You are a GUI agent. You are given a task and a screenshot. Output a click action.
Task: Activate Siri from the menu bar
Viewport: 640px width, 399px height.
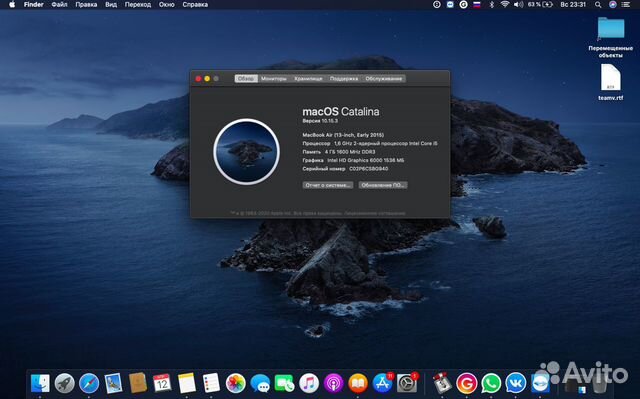(612, 4)
